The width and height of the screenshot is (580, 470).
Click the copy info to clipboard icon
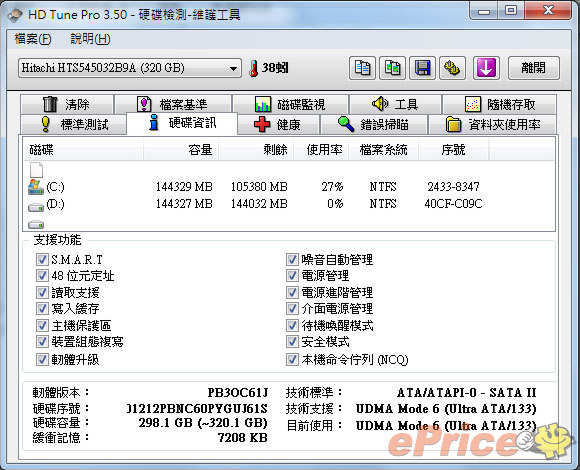(x=362, y=68)
